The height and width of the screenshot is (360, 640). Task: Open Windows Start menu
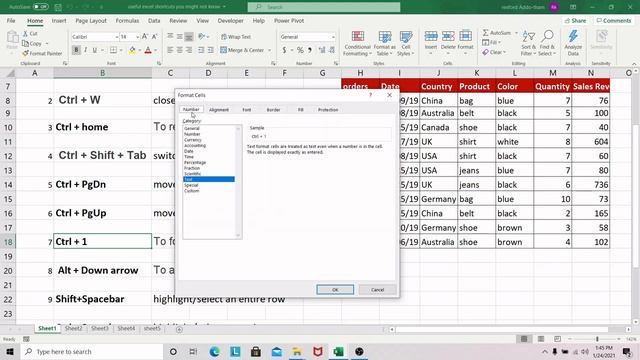pyautogui.click(x=10, y=351)
